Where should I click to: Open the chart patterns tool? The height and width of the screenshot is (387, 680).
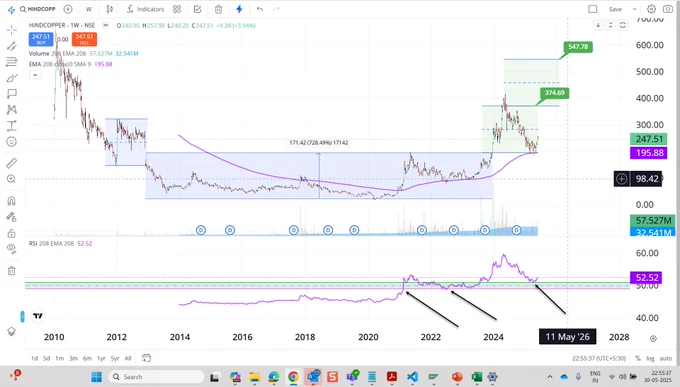click(x=12, y=109)
